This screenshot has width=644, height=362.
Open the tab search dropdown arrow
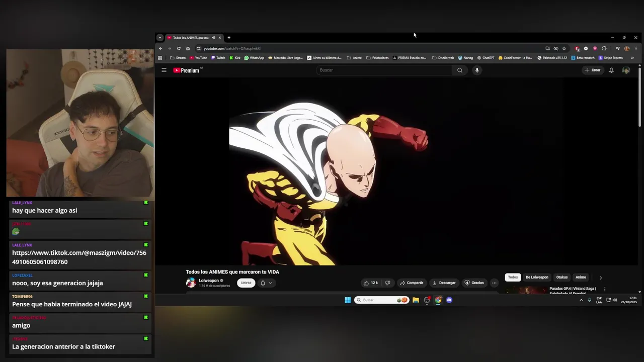pyautogui.click(x=160, y=38)
